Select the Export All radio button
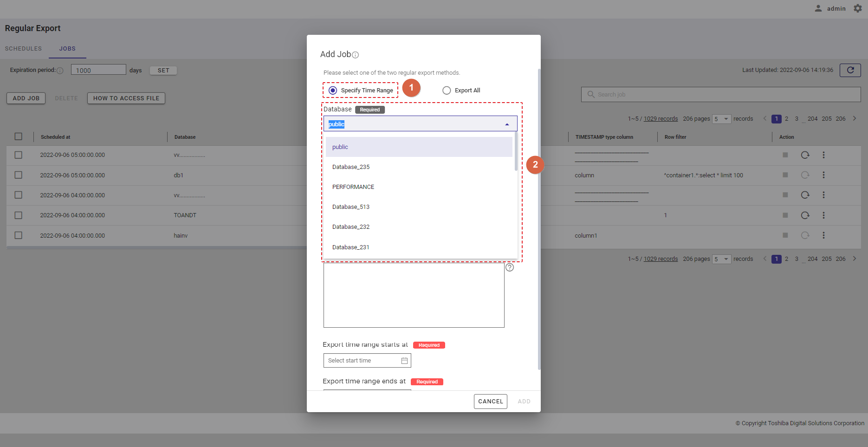This screenshot has width=868, height=447. pos(447,91)
